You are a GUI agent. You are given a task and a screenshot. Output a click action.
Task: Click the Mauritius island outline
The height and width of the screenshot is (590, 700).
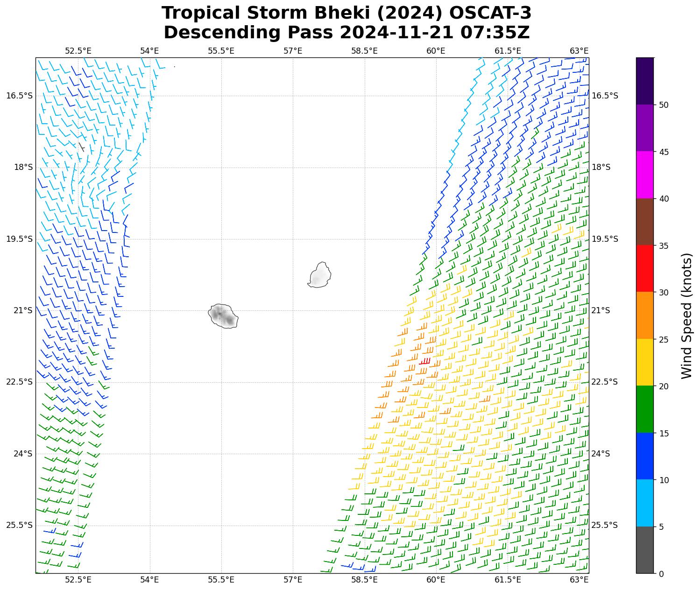click(320, 275)
